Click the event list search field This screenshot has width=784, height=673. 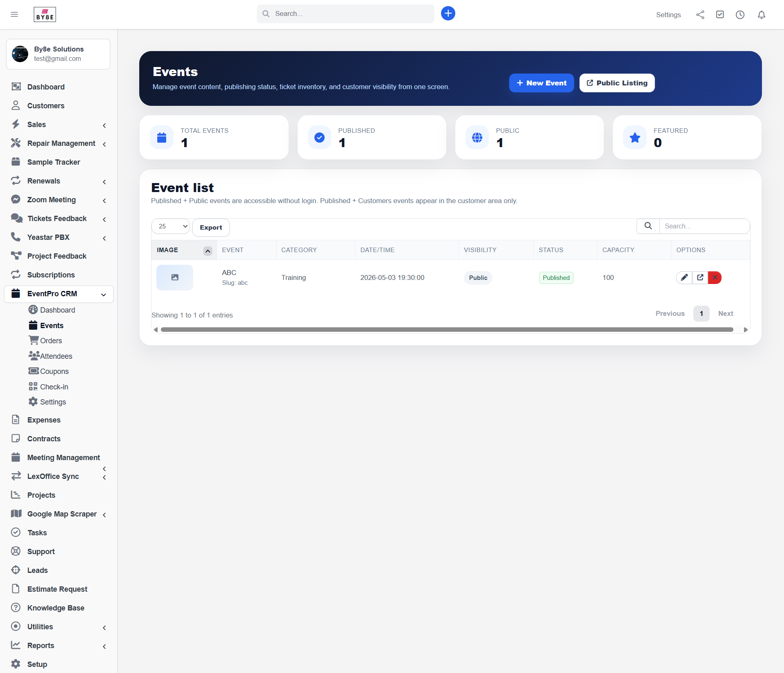(704, 226)
